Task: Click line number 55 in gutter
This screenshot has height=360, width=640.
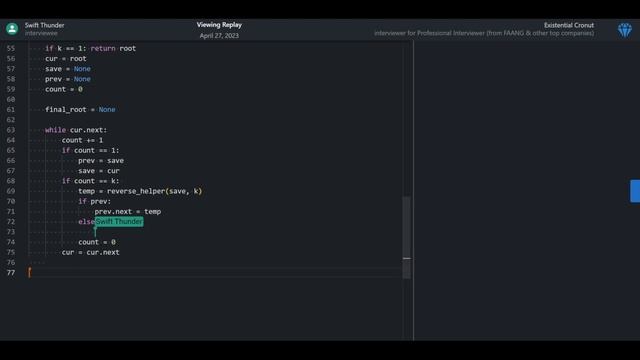Action: point(11,48)
